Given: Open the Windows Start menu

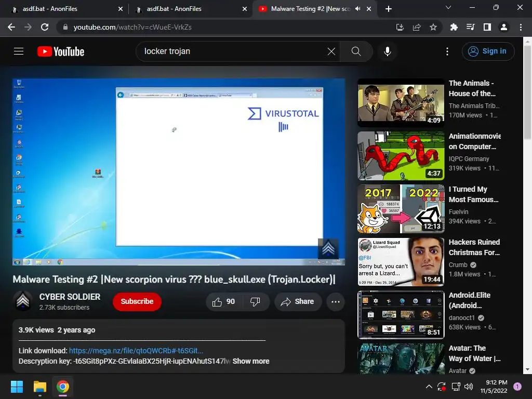Looking at the screenshot, I should (x=17, y=387).
